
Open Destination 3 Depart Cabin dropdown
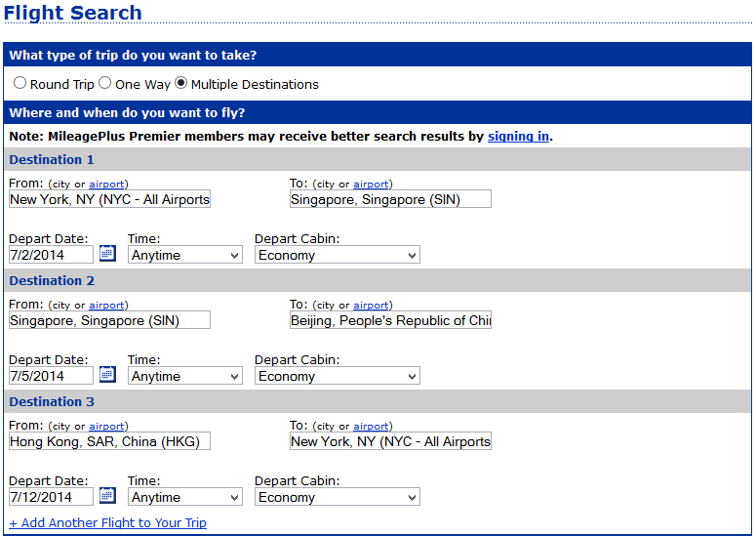pos(337,497)
